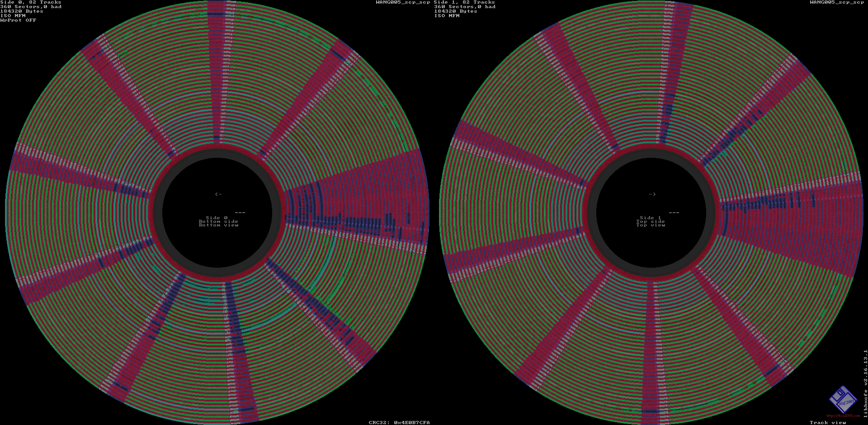Click the "Top side" label in the right hub

tap(651, 222)
